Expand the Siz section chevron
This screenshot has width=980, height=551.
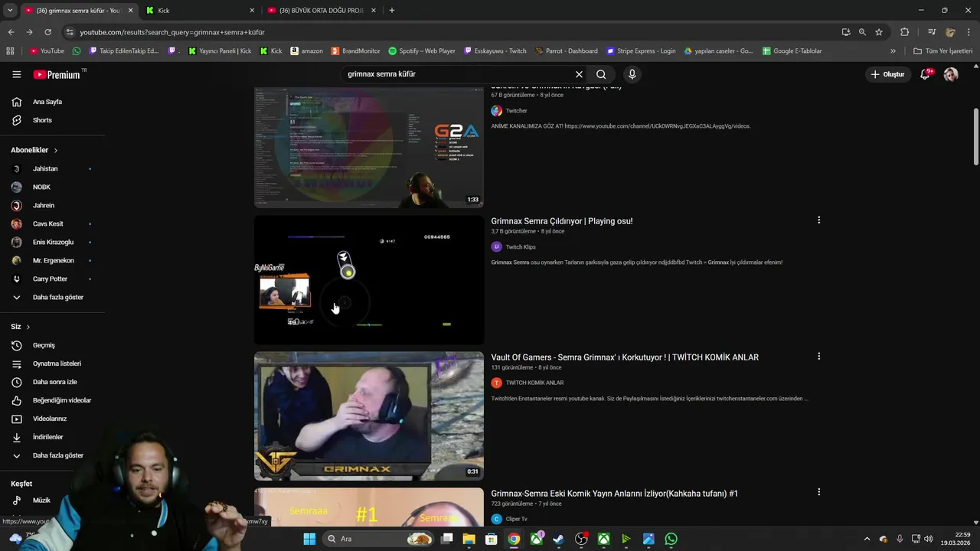[x=28, y=327]
